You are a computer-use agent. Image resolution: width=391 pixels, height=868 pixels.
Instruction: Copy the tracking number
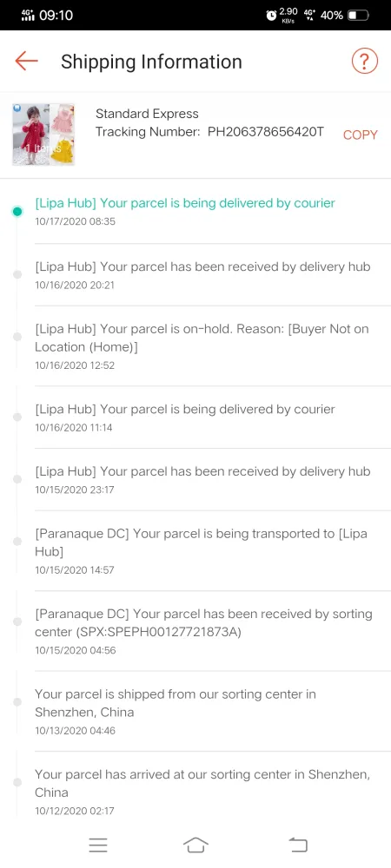[360, 135]
